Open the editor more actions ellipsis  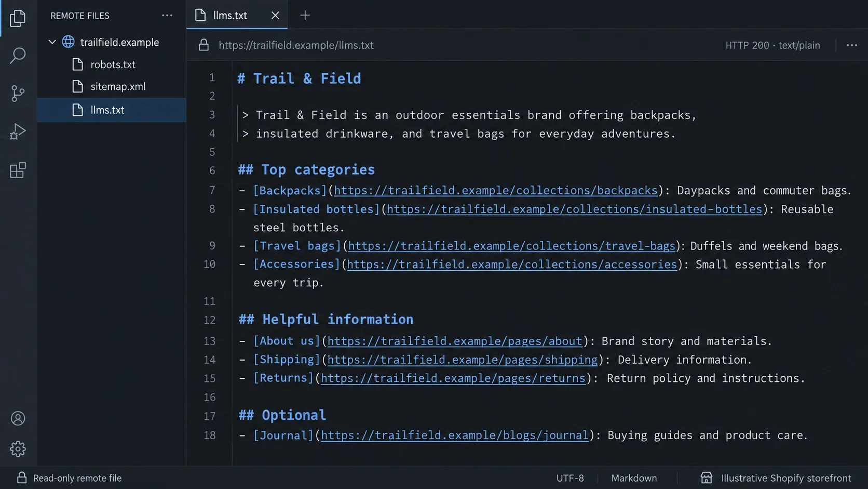coord(852,45)
